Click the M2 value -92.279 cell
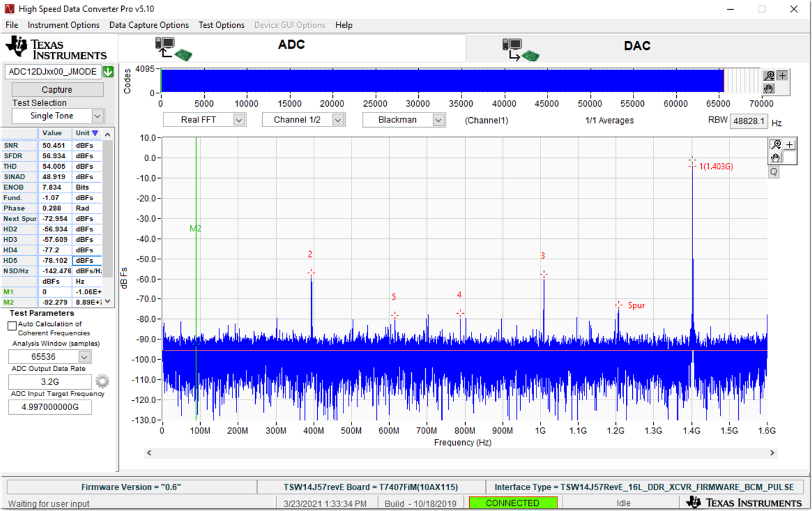This screenshot has width=812, height=511. 55,302
